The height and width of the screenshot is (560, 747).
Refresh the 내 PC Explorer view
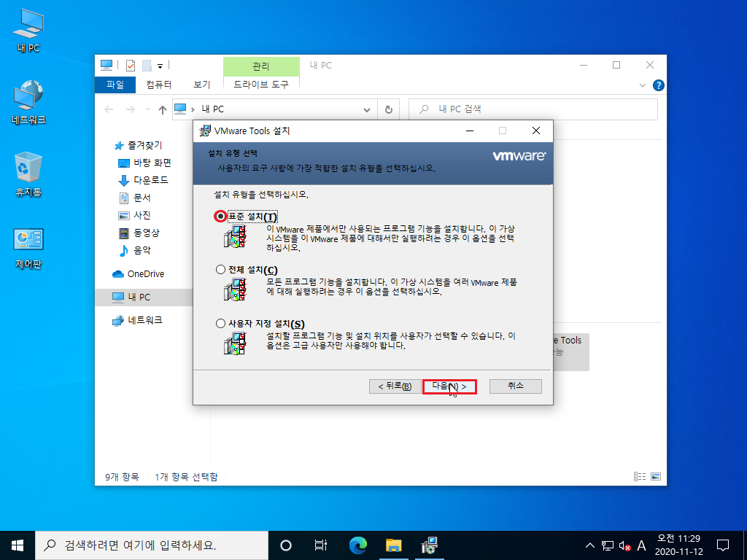coord(389,110)
